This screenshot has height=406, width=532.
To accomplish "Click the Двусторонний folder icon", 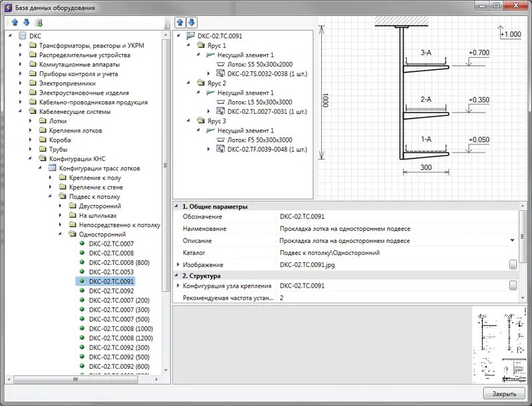I will (x=72, y=206).
